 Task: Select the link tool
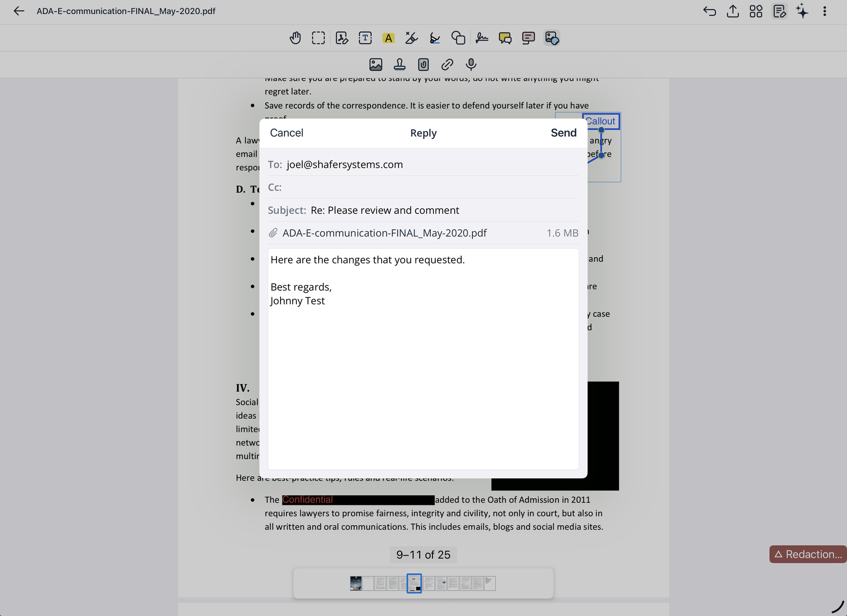(x=447, y=65)
